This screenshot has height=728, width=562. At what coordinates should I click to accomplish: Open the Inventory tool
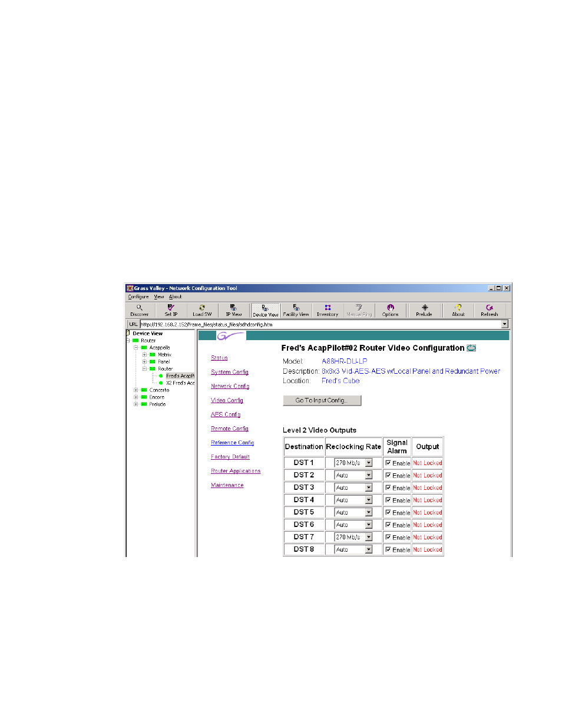click(328, 310)
